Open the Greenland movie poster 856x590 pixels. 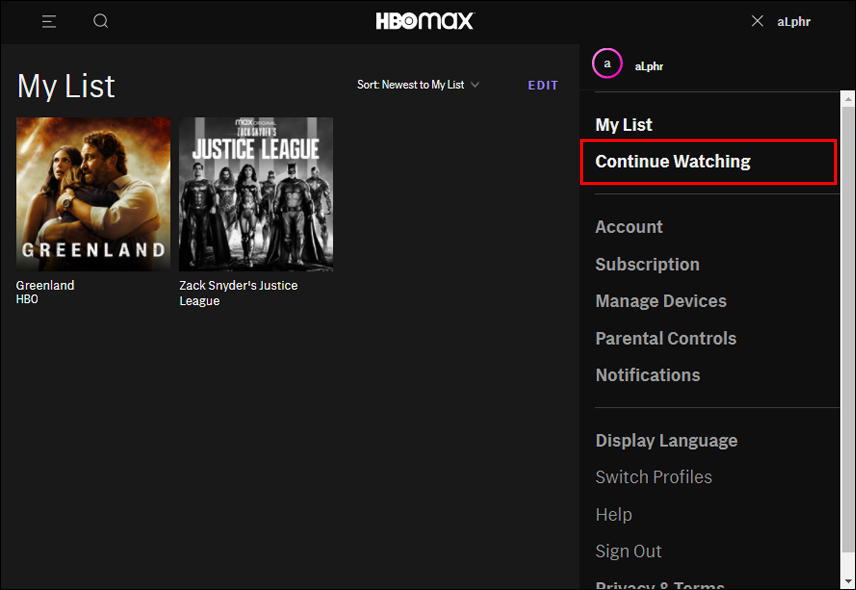[x=93, y=194]
